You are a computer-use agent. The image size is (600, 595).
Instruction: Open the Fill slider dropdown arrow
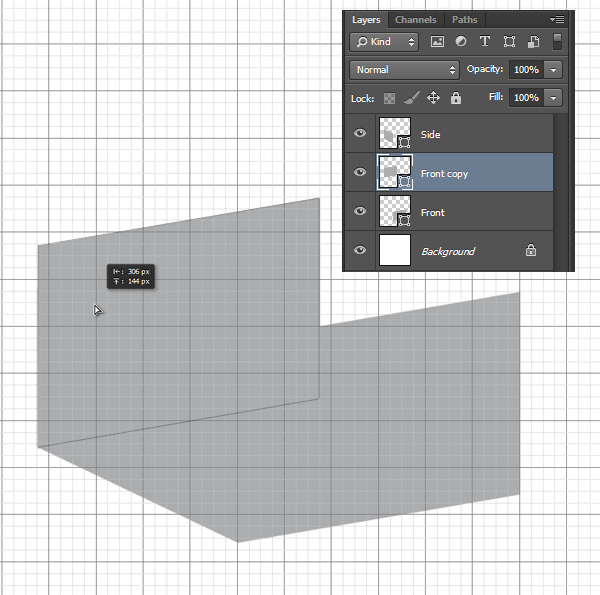pyautogui.click(x=553, y=98)
